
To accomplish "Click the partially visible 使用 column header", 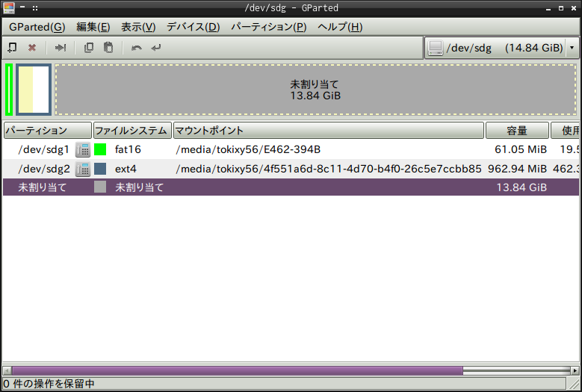I will pos(566,131).
